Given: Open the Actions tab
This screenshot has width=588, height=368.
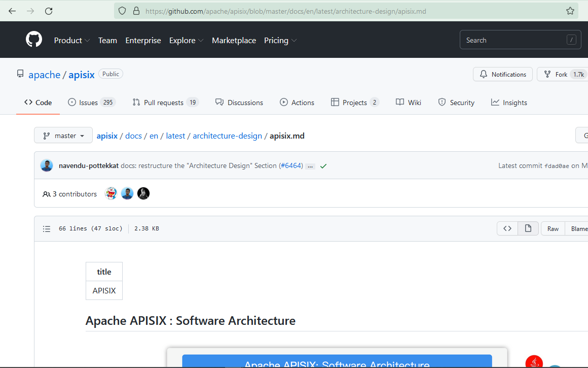Looking at the screenshot, I should 297,103.
